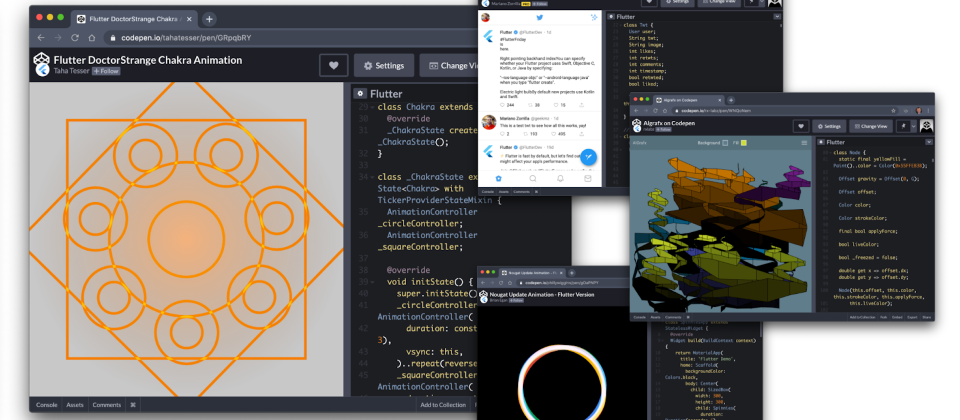Select the notifications bell in tweet app bottom bar
The width and height of the screenshot is (960, 420).
[x=560, y=178]
